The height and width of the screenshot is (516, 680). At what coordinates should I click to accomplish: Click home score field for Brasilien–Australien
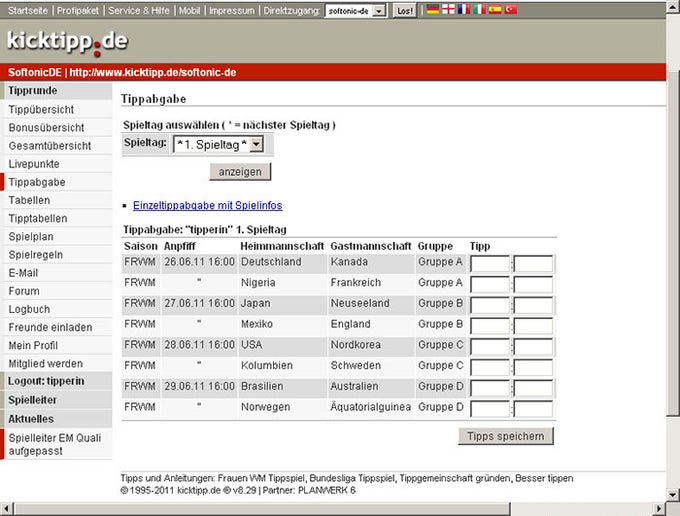490,388
